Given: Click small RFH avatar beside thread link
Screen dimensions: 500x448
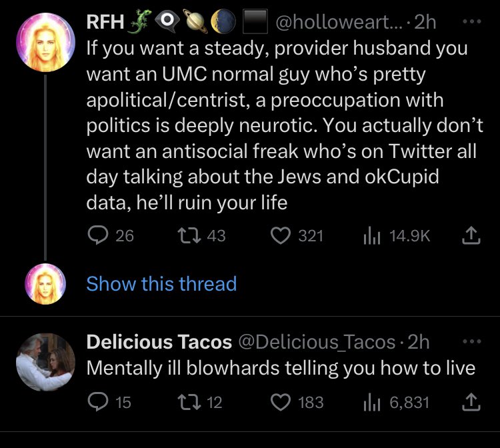Looking at the screenshot, I should [45, 284].
